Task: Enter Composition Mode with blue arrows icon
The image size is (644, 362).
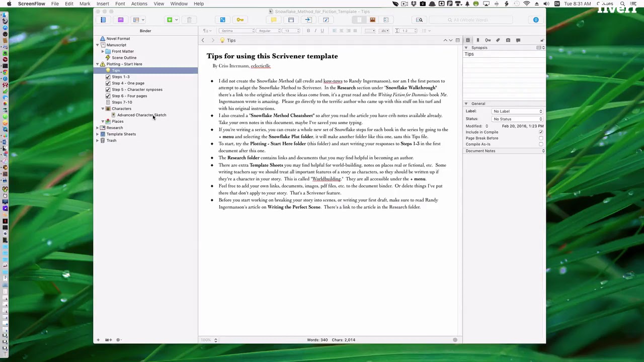Action: pos(222,20)
